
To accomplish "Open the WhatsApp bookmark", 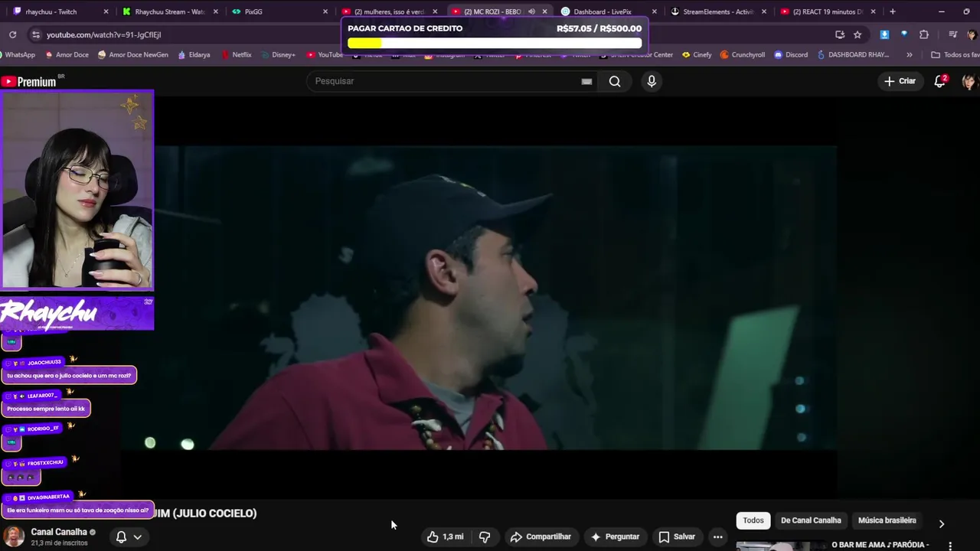I will tap(18, 55).
